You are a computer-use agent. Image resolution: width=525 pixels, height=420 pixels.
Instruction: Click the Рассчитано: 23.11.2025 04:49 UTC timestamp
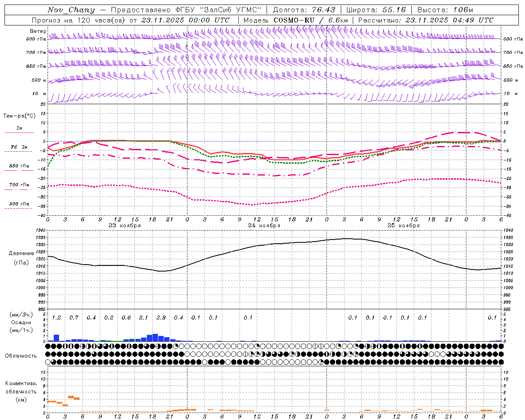[426, 20]
